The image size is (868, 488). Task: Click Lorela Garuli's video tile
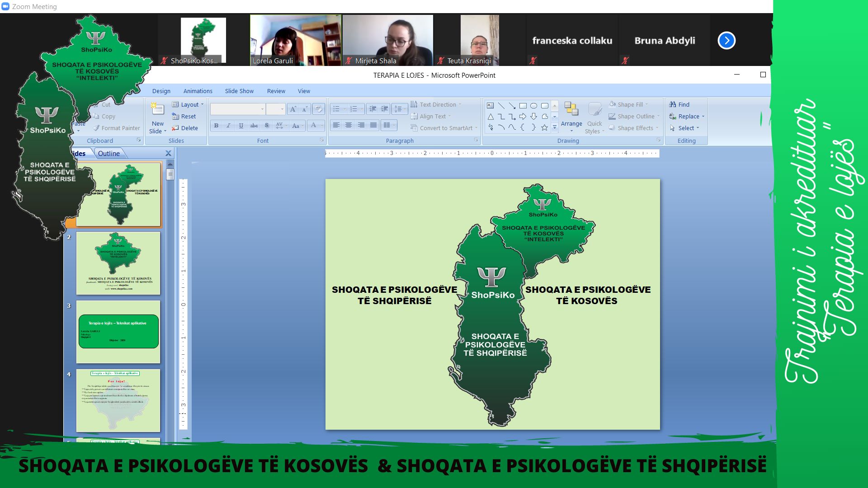[x=296, y=40]
